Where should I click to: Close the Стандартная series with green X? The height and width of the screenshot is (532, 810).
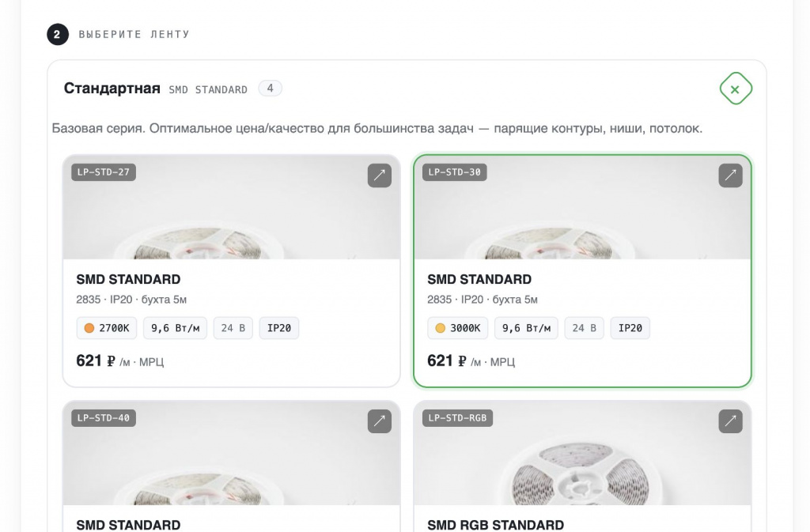[x=736, y=89]
